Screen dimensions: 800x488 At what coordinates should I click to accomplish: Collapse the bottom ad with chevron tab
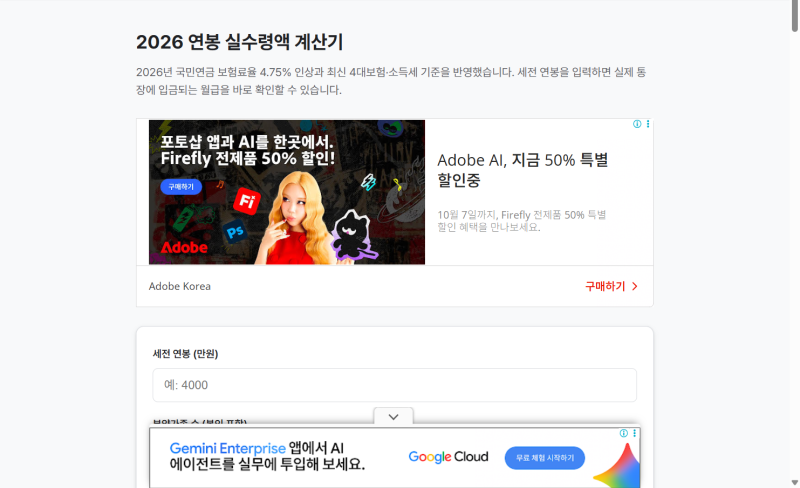pyautogui.click(x=393, y=417)
